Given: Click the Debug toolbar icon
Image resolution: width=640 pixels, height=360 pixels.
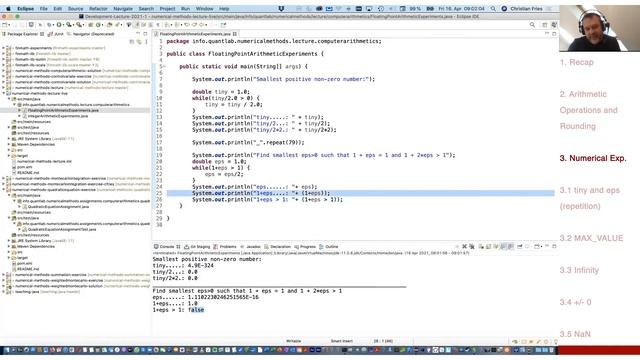Looking at the screenshot, I should pyautogui.click(x=49, y=25).
